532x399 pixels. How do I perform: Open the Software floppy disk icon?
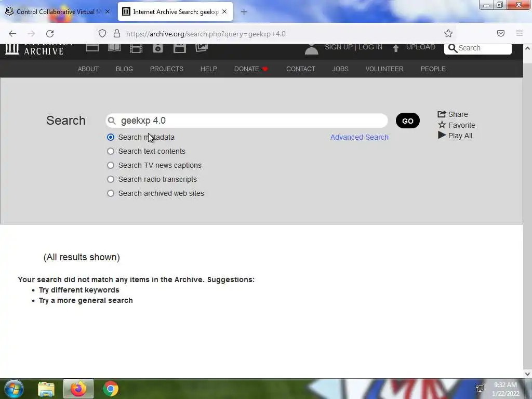click(179, 48)
